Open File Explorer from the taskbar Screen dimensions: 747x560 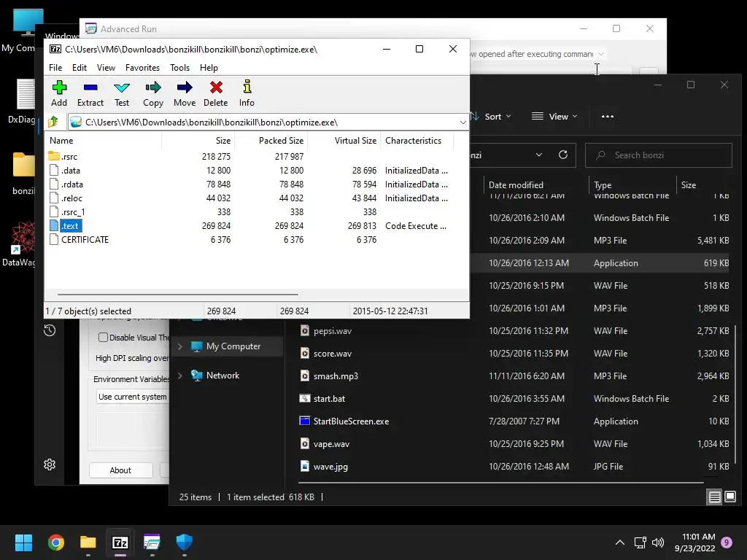88,542
